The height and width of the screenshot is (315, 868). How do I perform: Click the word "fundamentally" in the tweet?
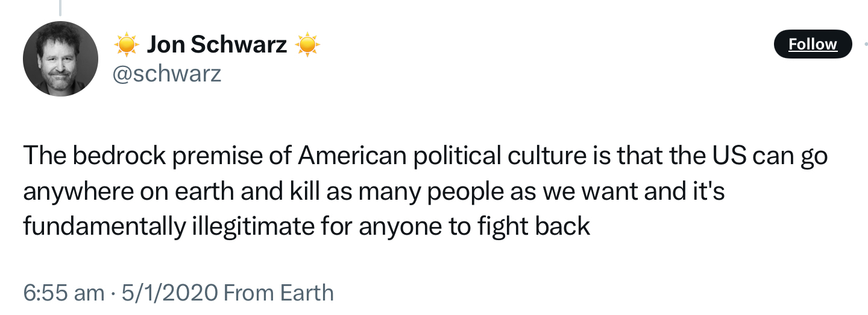[x=103, y=226]
